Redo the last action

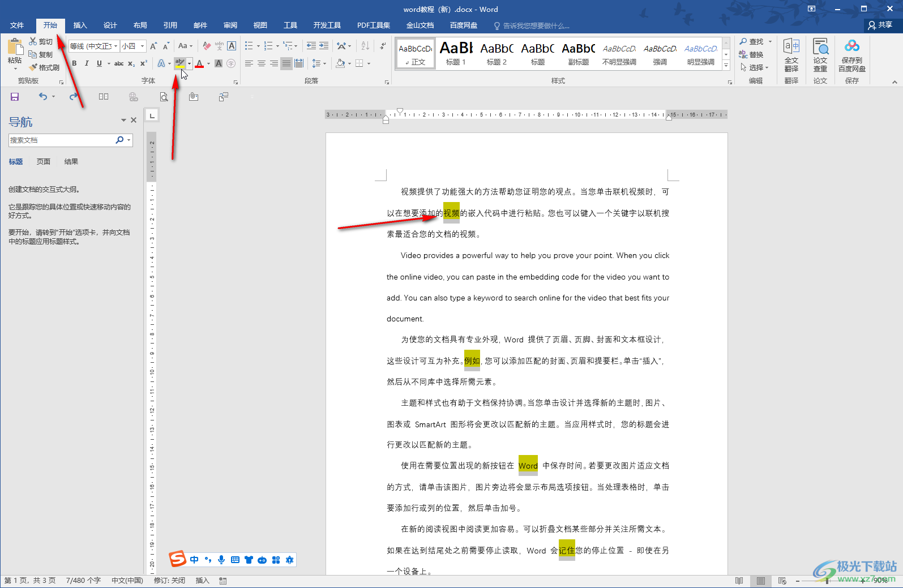(74, 97)
